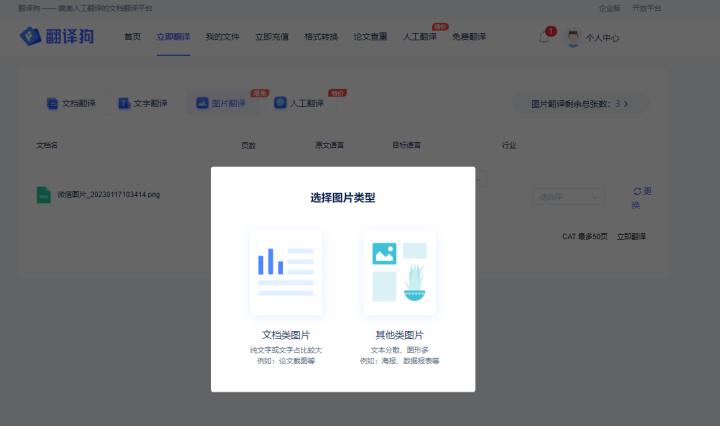Image resolution: width=720 pixels, height=426 pixels.
Task: Click the chevron after remaining count 3
Action: (626, 104)
